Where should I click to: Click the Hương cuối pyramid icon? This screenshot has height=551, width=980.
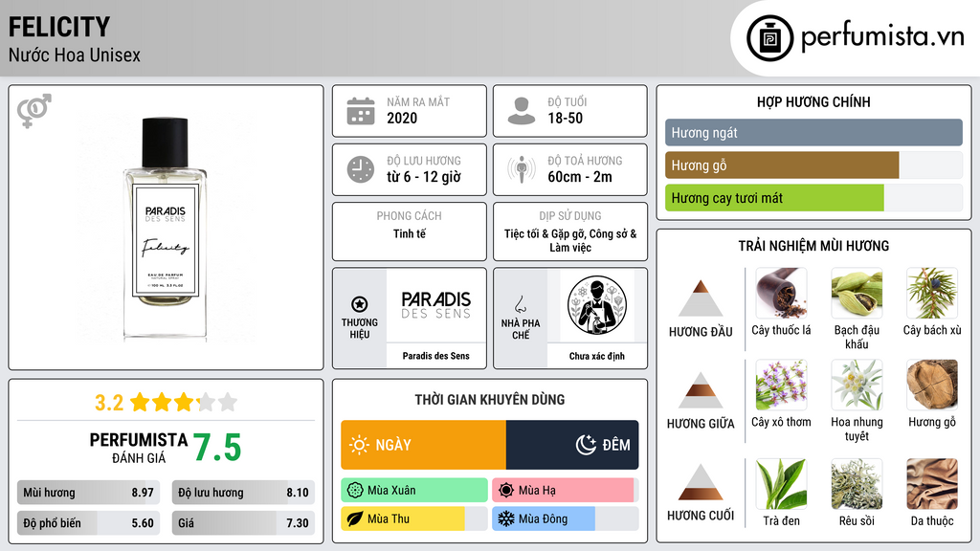701,482
